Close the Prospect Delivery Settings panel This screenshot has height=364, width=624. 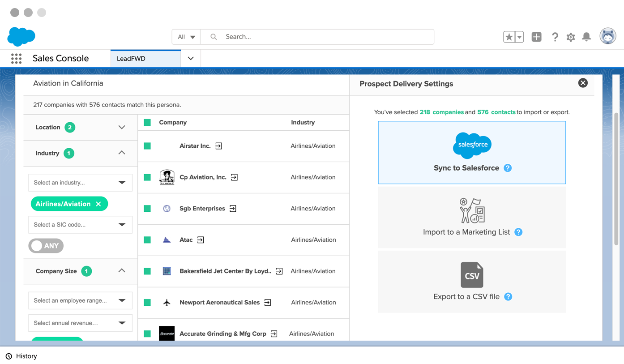pyautogui.click(x=583, y=83)
